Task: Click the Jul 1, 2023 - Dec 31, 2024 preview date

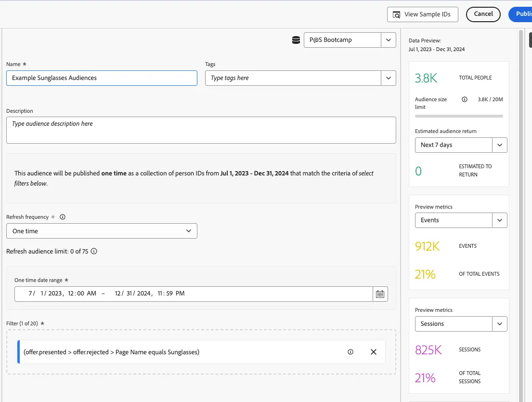Action: coord(437,49)
